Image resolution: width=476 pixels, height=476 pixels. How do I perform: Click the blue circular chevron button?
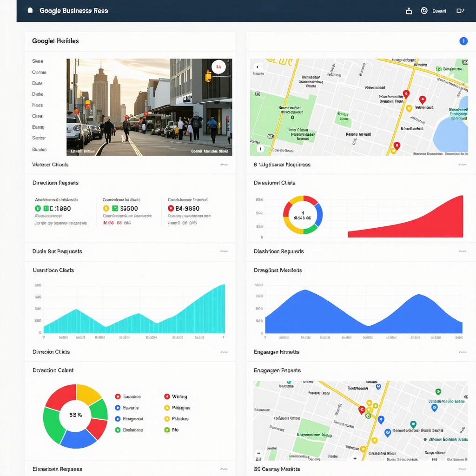pos(463,41)
